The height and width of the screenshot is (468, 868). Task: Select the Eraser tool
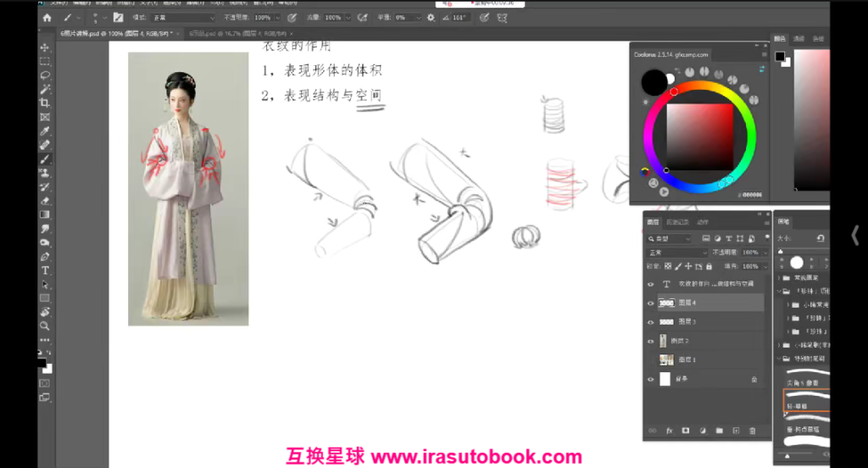(45, 200)
